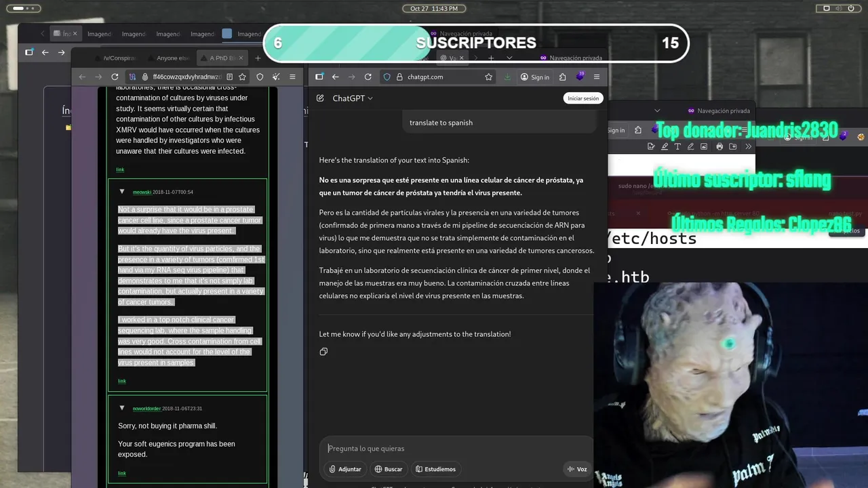Open shield protection icon in forum browser
Screen dimensions: 868x488
[260, 77]
